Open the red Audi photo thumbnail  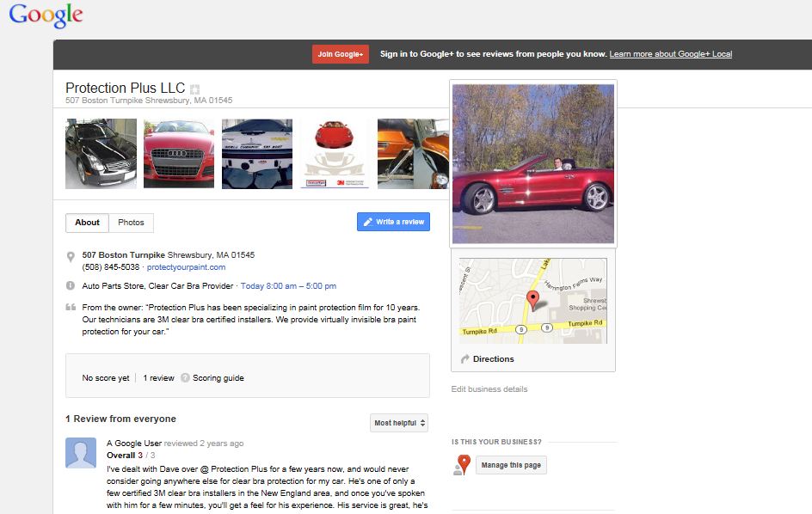[x=179, y=154]
